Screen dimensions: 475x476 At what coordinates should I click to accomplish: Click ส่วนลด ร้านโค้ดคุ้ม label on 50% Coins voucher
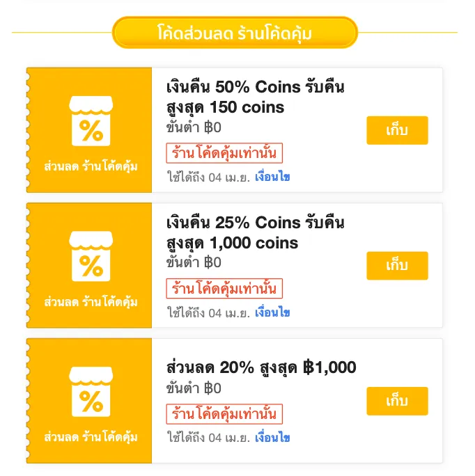click(x=91, y=167)
